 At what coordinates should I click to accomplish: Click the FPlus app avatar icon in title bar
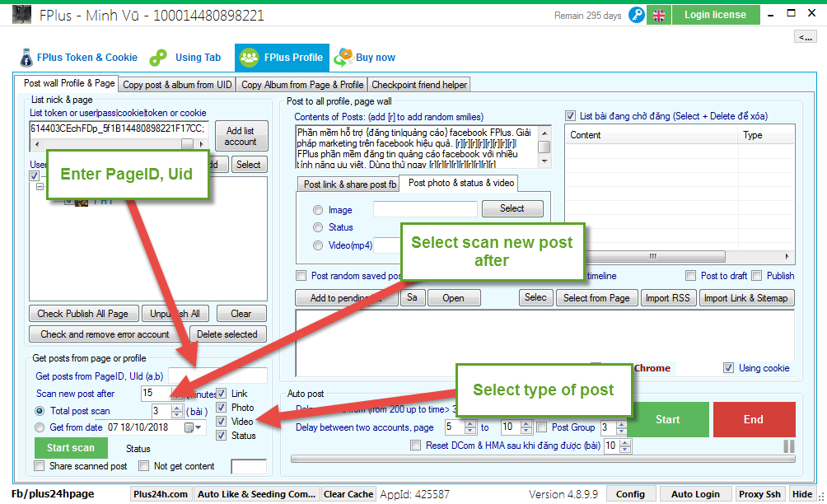pyautogui.click(x=21, y=15)
